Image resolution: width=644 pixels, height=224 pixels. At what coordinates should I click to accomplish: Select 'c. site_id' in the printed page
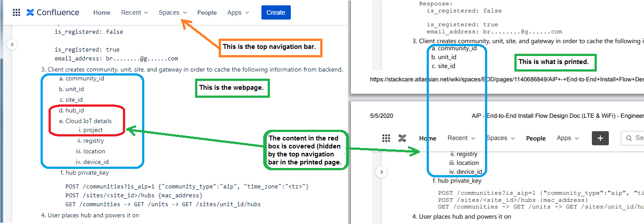pos(443,66)
